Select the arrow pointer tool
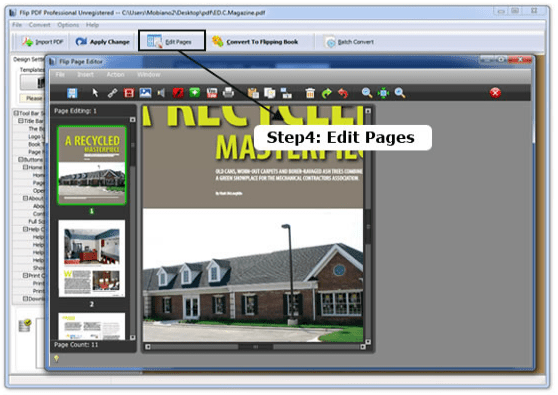 pos(95,93)
